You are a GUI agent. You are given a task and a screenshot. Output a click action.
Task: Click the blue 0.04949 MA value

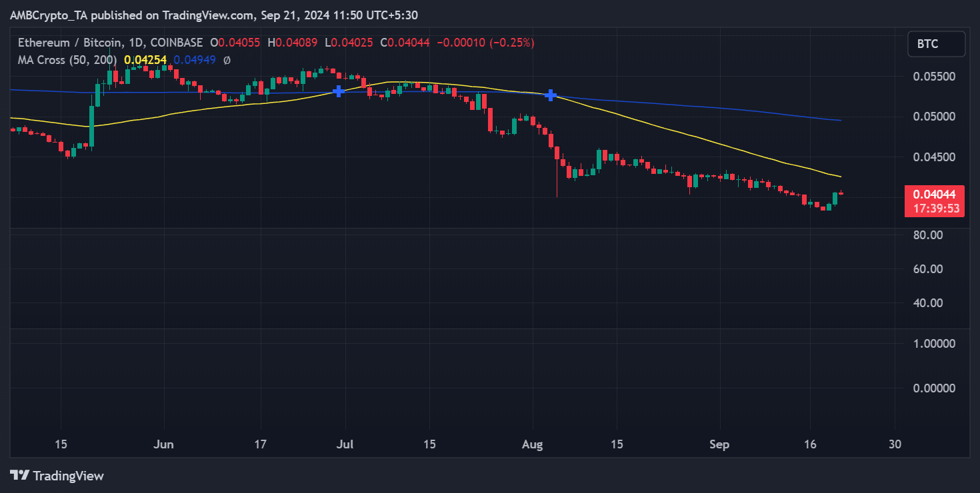[194, 60]
